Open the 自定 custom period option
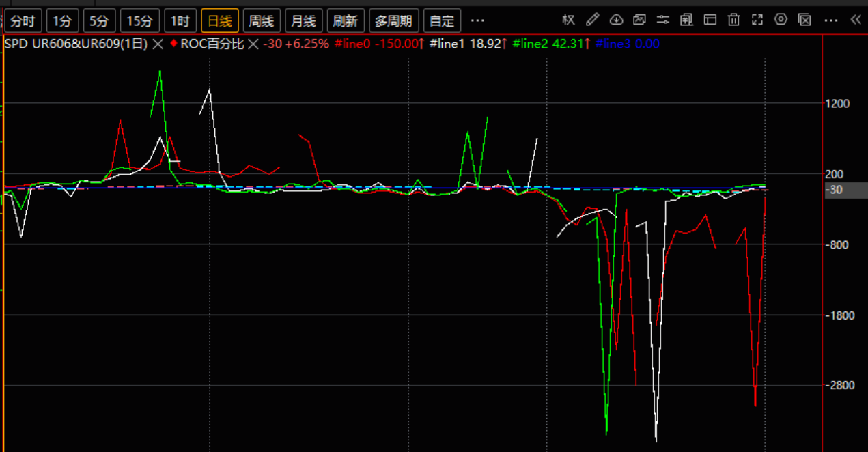The height and width of the screenshot is (452, 868). coord(442,21)
